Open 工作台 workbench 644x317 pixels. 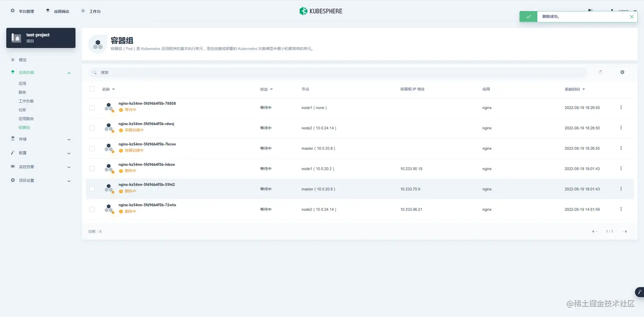tap(91, 11)
